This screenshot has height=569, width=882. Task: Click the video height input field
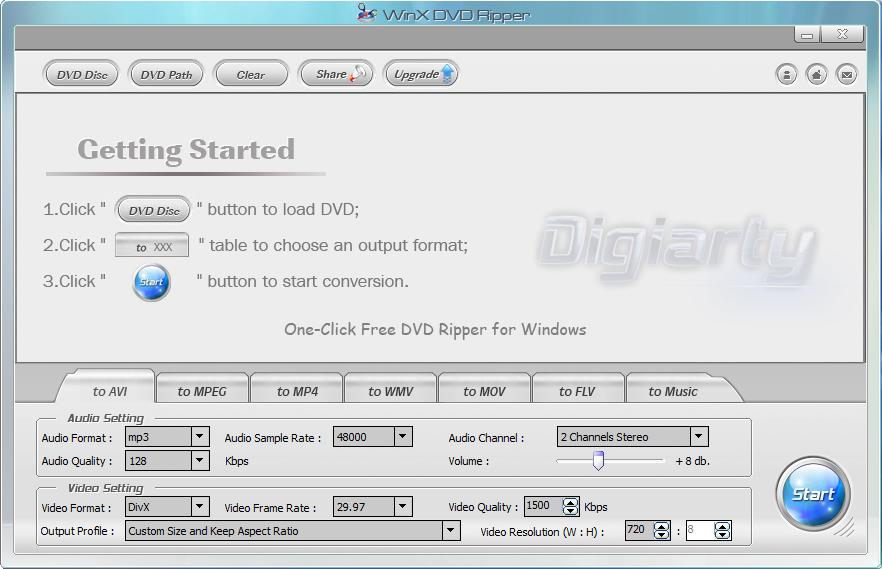click(700, 530)
